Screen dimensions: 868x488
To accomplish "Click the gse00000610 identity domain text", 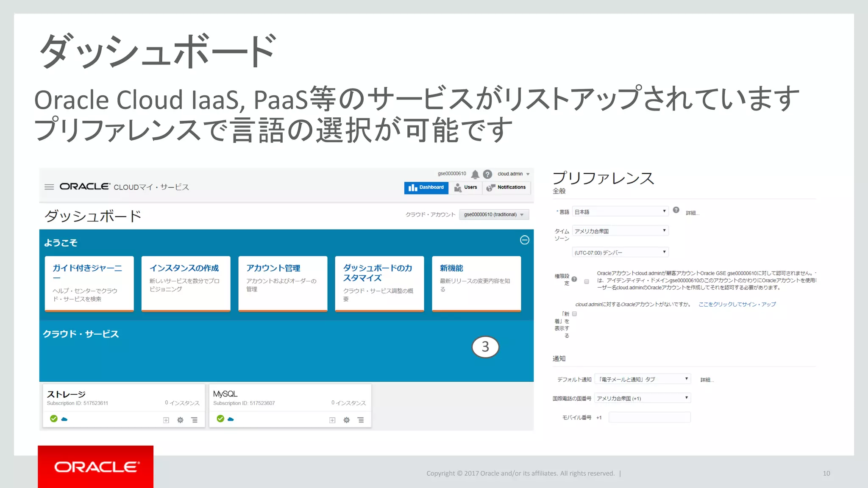I will [x=452, y=174].
